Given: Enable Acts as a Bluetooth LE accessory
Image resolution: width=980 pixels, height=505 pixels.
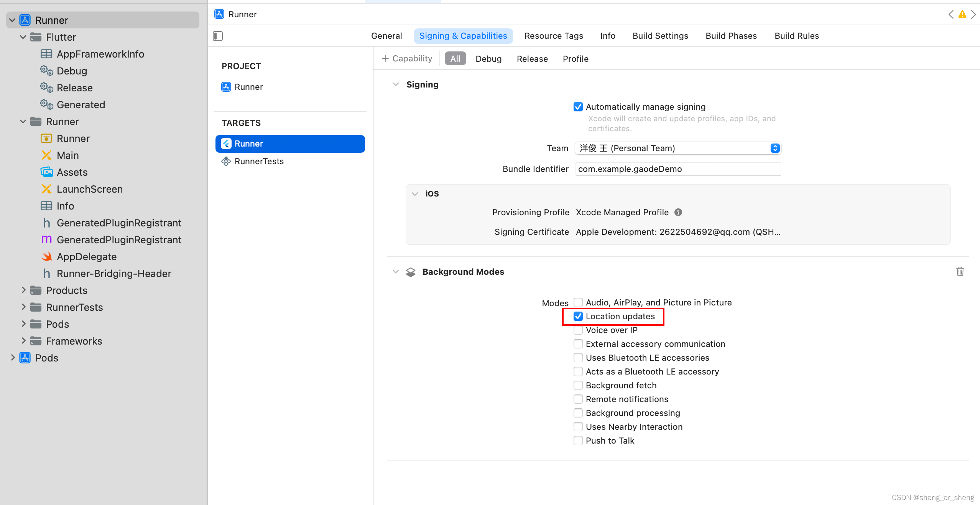Looking at the screenshot, I should click(578, 371).
